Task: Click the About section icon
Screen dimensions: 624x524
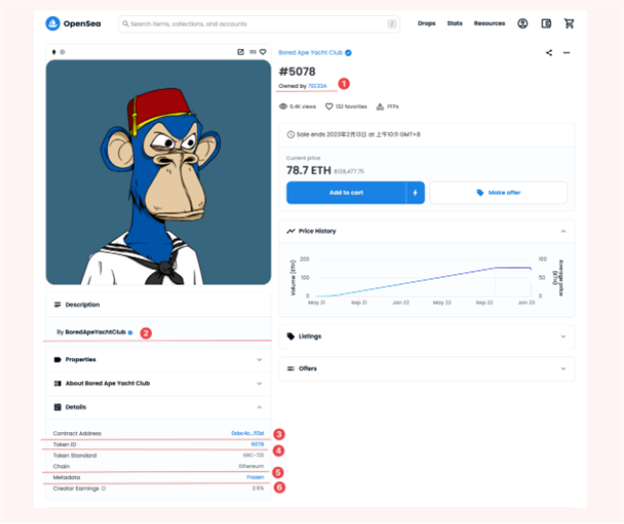Action: (x=57, y=384)
